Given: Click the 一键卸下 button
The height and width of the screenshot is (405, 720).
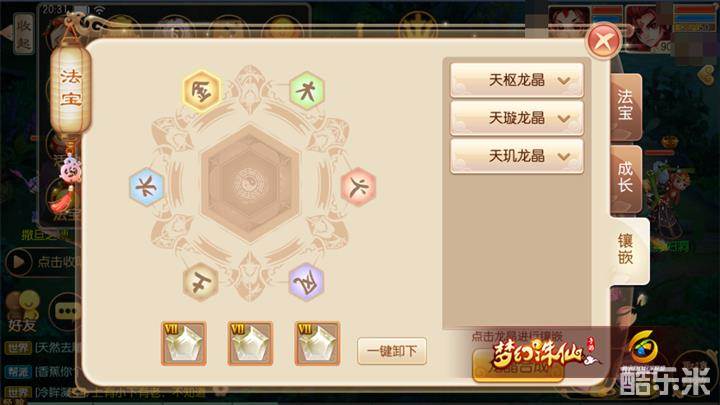Looking at the screenshot, I should click(392, 351).
